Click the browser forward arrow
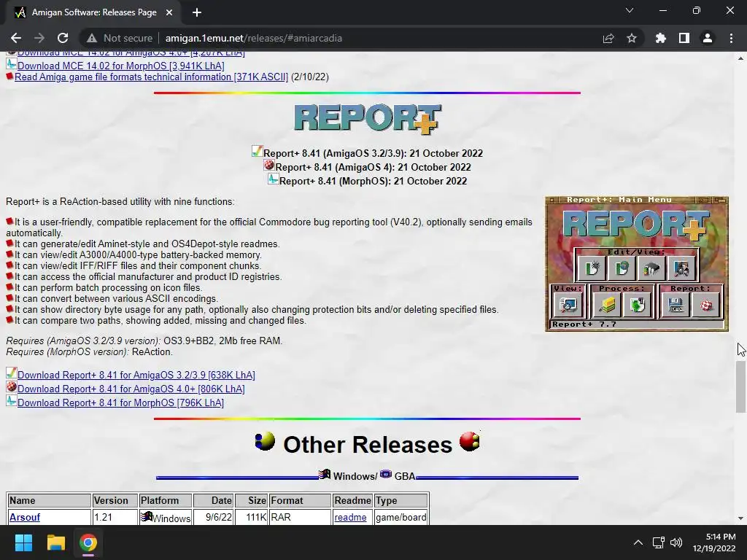The height and width of the screenshot is (560, 747). (x=39, y=38)
